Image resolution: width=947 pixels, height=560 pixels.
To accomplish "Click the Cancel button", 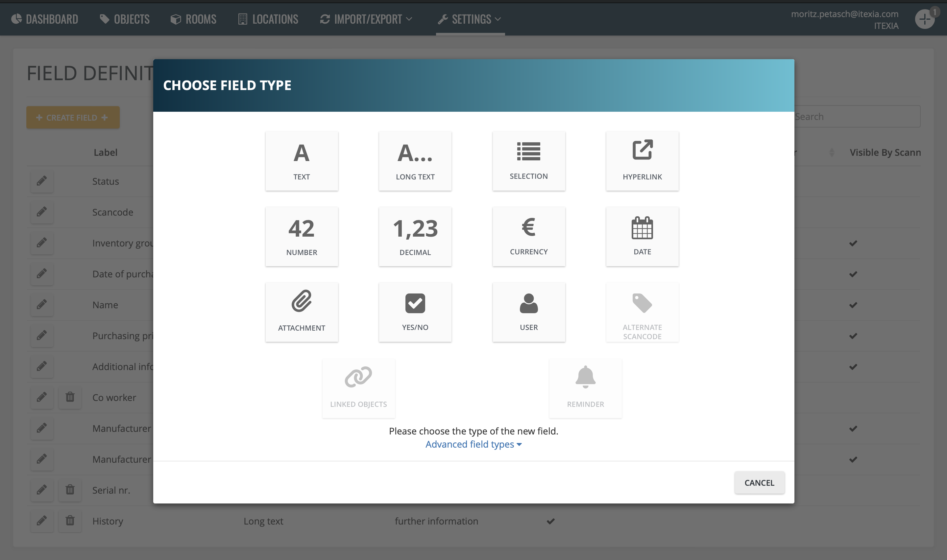I will click(x=759, y=483).
